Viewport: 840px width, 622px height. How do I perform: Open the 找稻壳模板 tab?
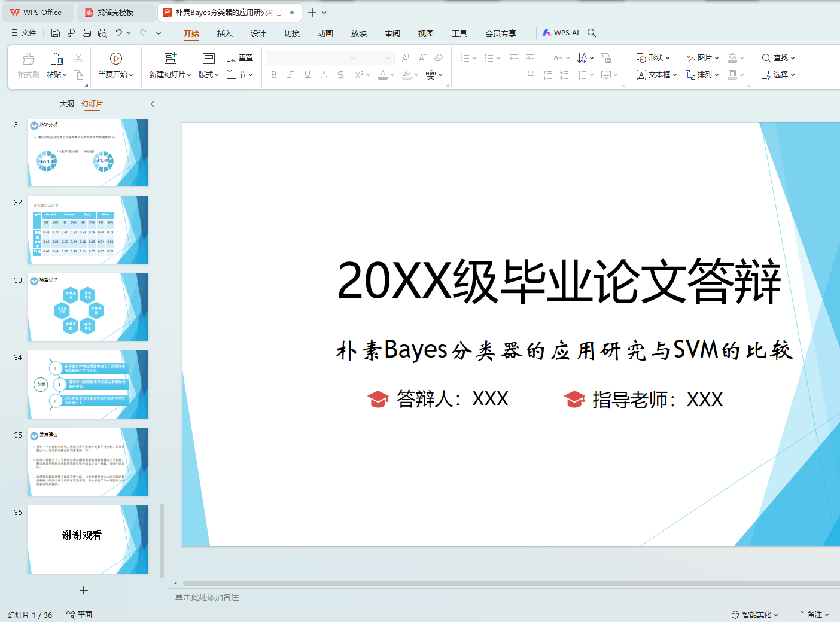pos(115,12)
